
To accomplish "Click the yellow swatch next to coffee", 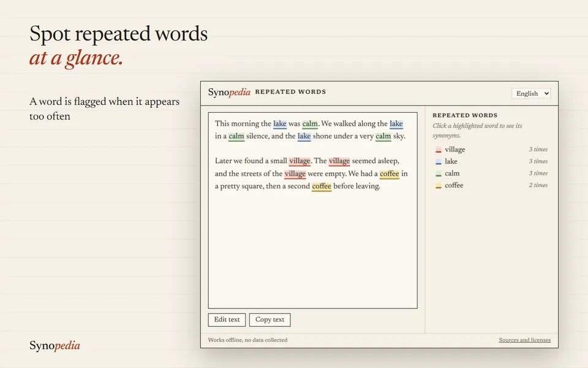I will (438, 186).
